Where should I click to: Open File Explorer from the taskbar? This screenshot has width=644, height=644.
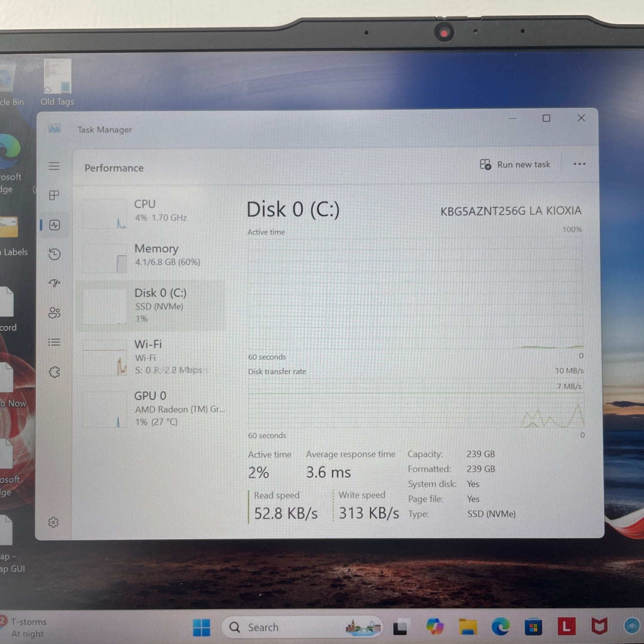tap(468, 627)
